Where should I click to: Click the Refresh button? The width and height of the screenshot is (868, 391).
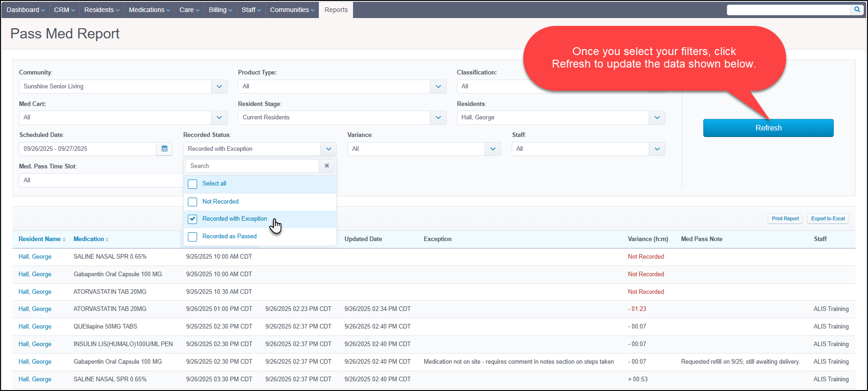coord(769,128)
